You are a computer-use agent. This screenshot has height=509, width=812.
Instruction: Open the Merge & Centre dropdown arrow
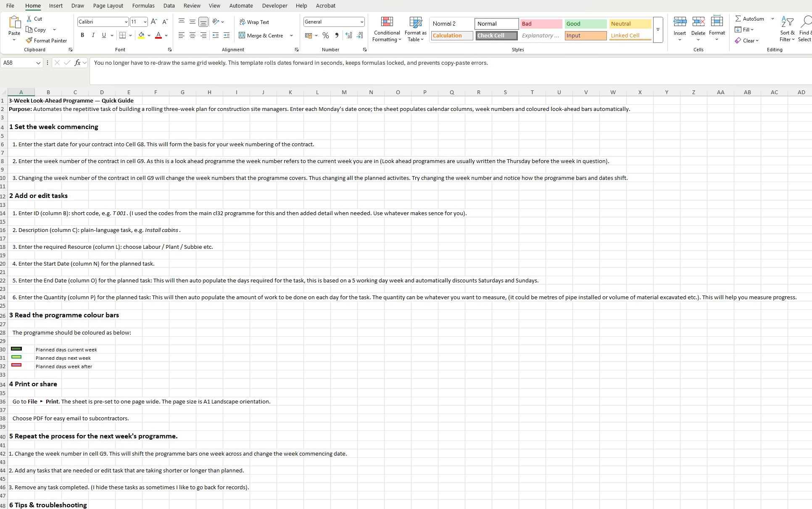click(291, 35)
